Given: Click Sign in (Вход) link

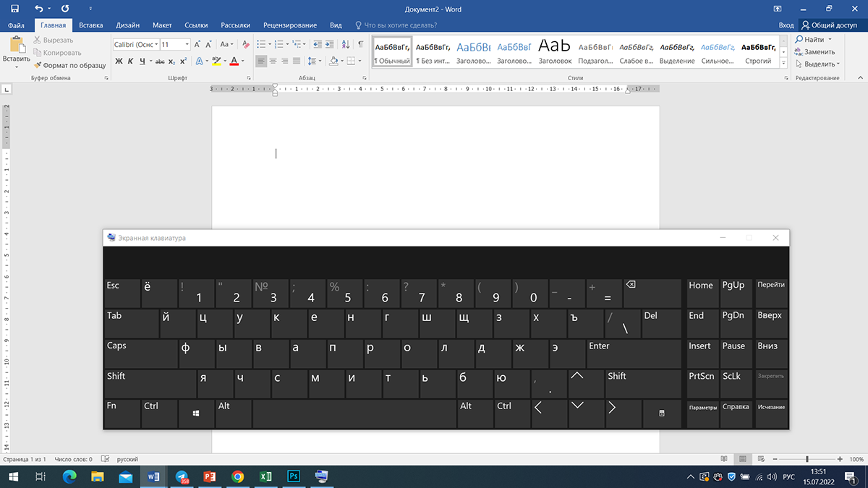Looking at the screenshot, I should [x=786, y=25].
